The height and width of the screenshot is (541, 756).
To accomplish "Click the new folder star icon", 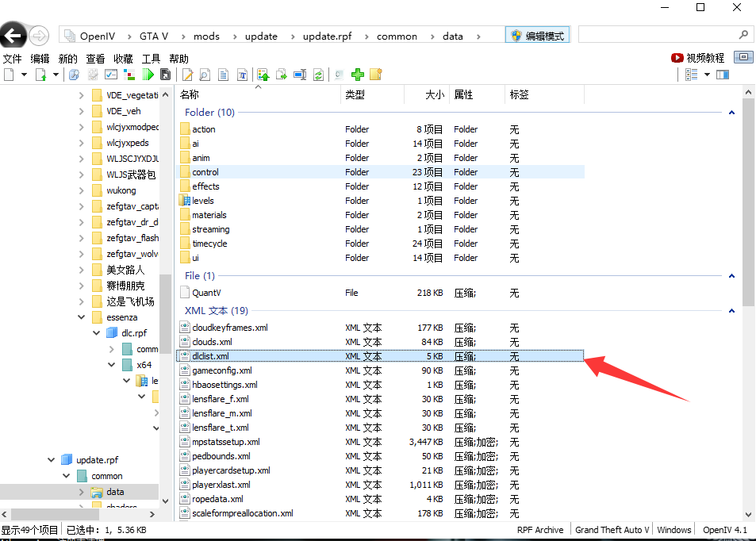I will coord(376,75).
